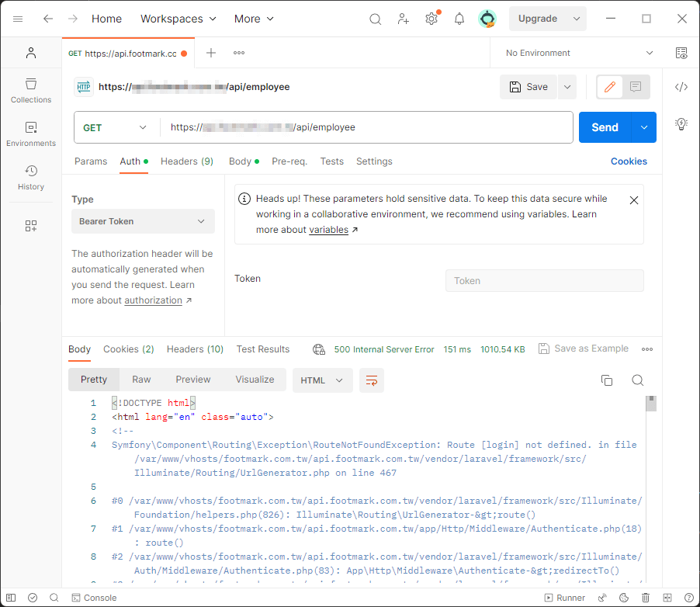
Task: Open request History in sidebar
Action: click(x=31, y=177)
